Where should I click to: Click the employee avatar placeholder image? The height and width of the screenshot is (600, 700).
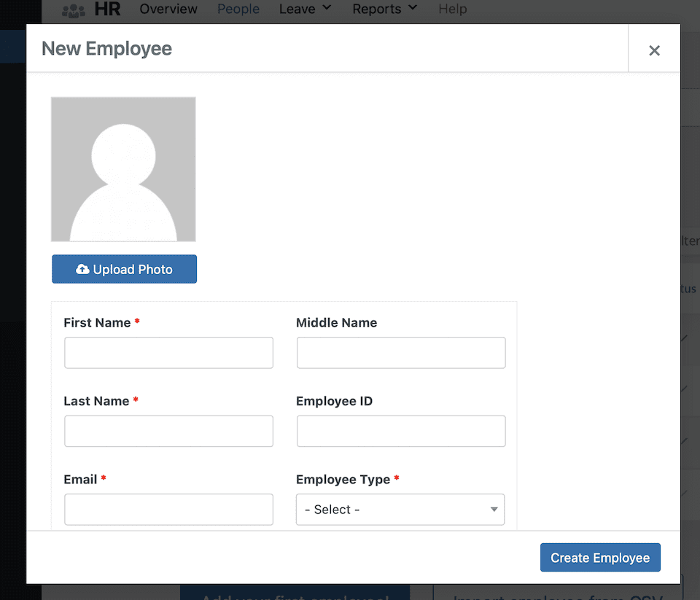point(123,169)
